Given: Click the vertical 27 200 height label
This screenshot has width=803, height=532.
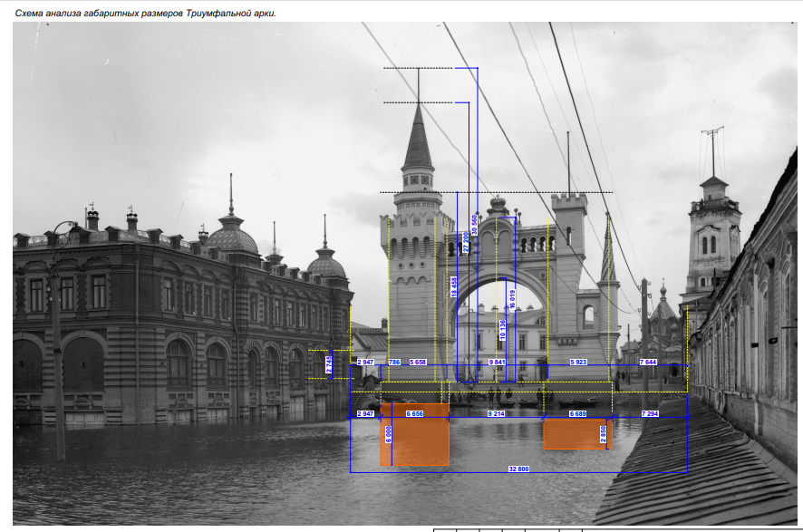Looking at the screenshot, I should (466, 242).
